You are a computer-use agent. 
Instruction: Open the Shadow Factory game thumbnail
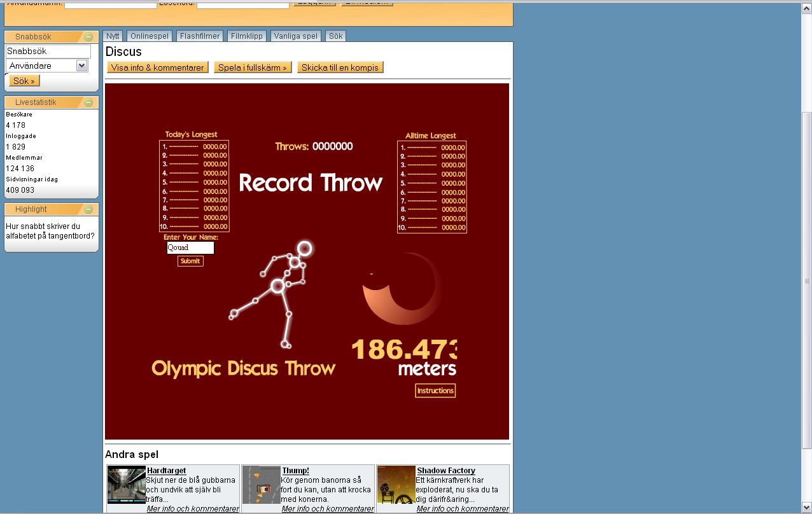click(396, 485)
